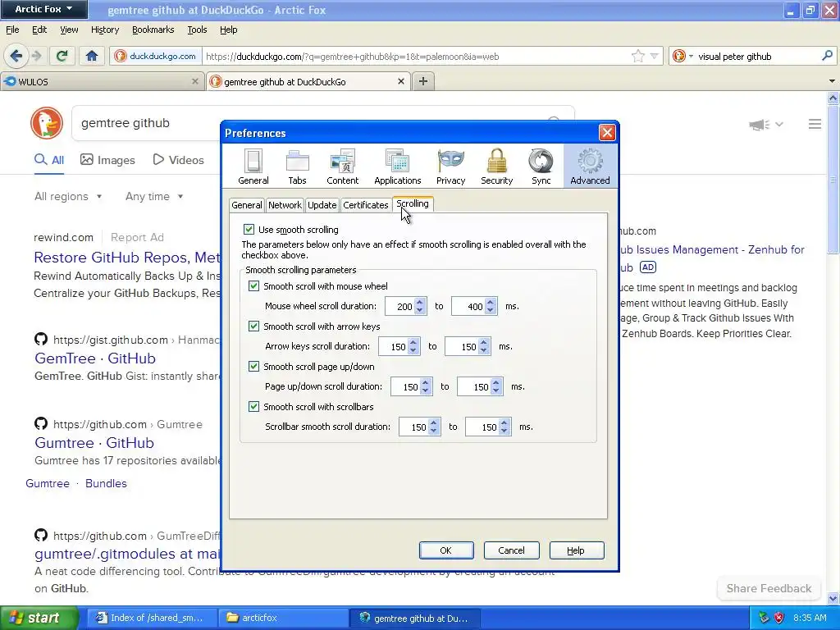The width and height of the screenshot is (840, 630).
Task: Increase mouse wheel minimum duration 200
Action: pyautogui.click(x=420, y=302)
